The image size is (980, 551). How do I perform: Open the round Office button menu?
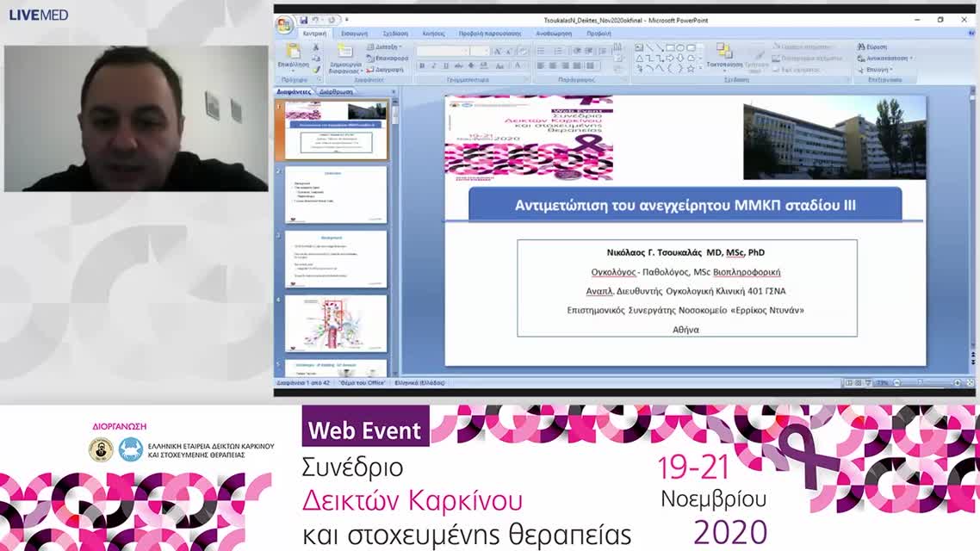(284, 24)
